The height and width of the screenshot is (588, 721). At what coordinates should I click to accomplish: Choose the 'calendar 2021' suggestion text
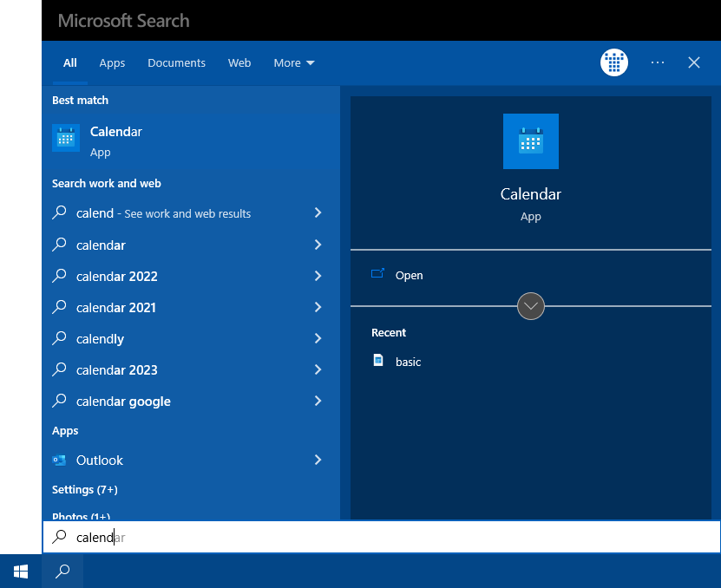point(116,308)
